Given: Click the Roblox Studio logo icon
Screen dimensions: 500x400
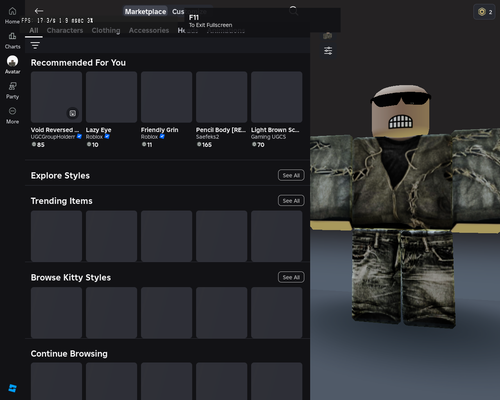Looking at the screenshot, I should pyautogui.click(x=13, y=388).
